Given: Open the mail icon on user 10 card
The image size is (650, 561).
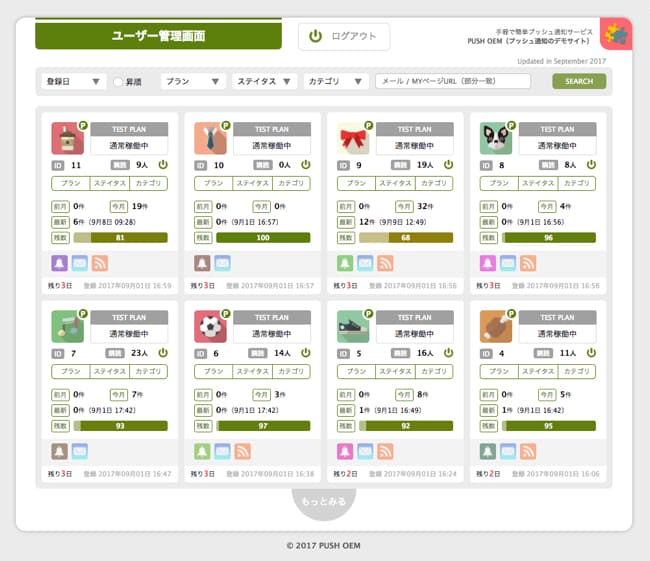Looking at the screenshot, I should [223, 263].
